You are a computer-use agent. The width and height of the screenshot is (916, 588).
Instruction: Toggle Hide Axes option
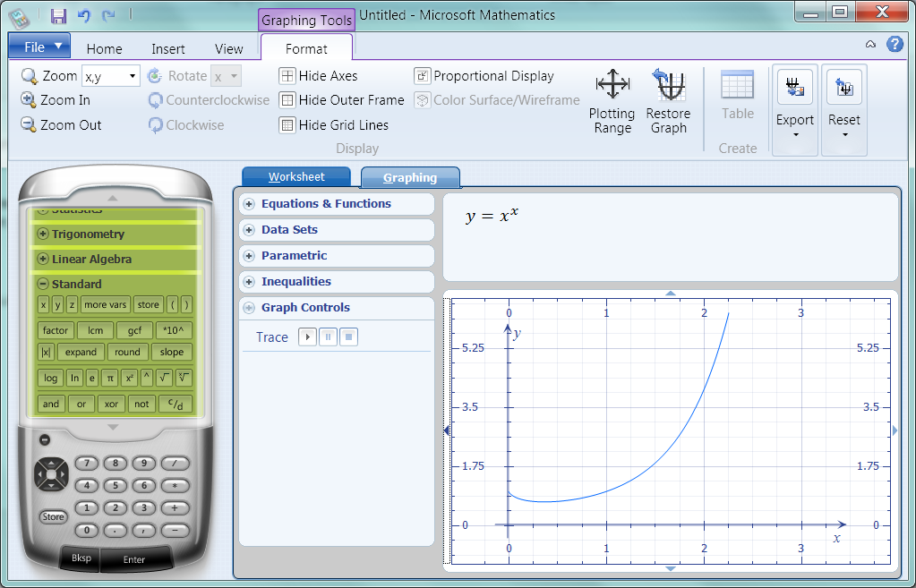[x=287, y=76]
